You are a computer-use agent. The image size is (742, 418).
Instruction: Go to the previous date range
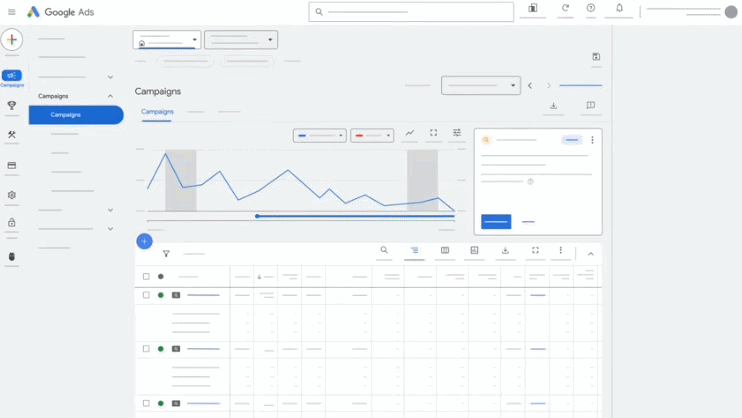530,86
